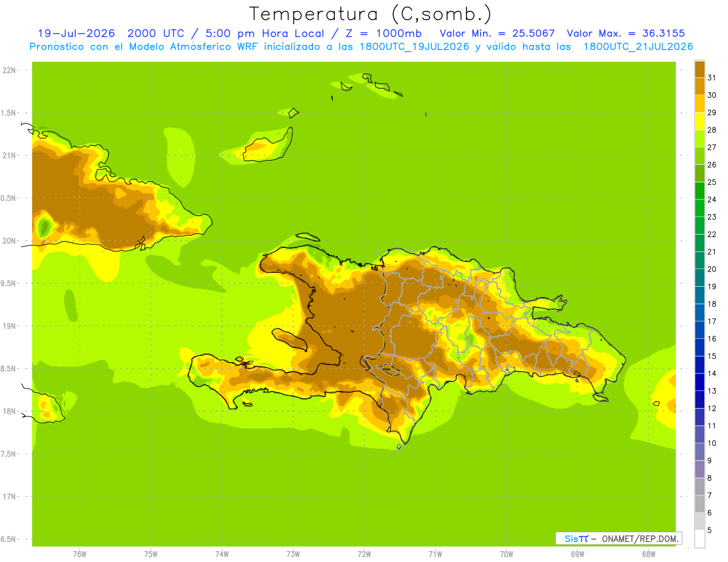The width and height of the screenshot is (728, 562).
Task: Click the "Valor Min. = 25.5067" value
Action: [x=497, y=33]
